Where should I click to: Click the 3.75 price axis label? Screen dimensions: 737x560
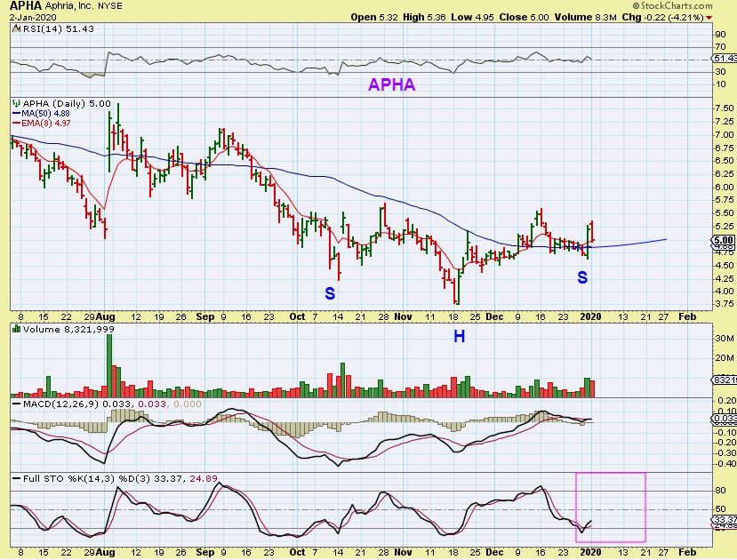coord(725,304)
